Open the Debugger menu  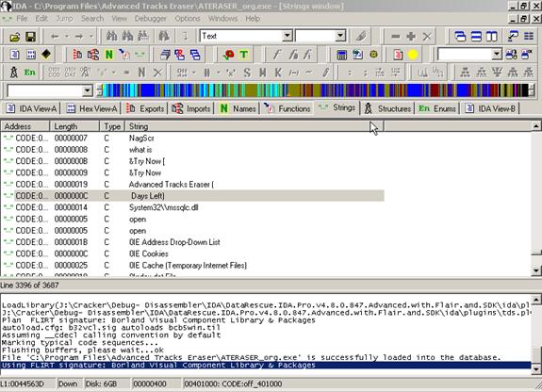tap(151, 18)
